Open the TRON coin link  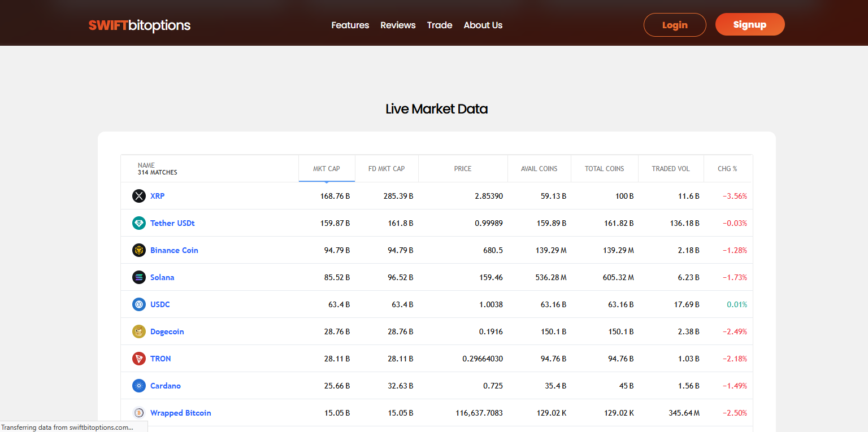[x=160, y=359]
